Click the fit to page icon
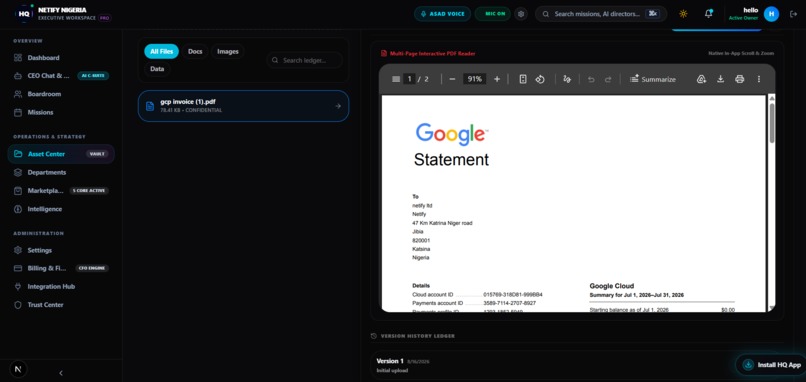The height and width of the screenshot is (382, 806). click(x=523, y=79)
